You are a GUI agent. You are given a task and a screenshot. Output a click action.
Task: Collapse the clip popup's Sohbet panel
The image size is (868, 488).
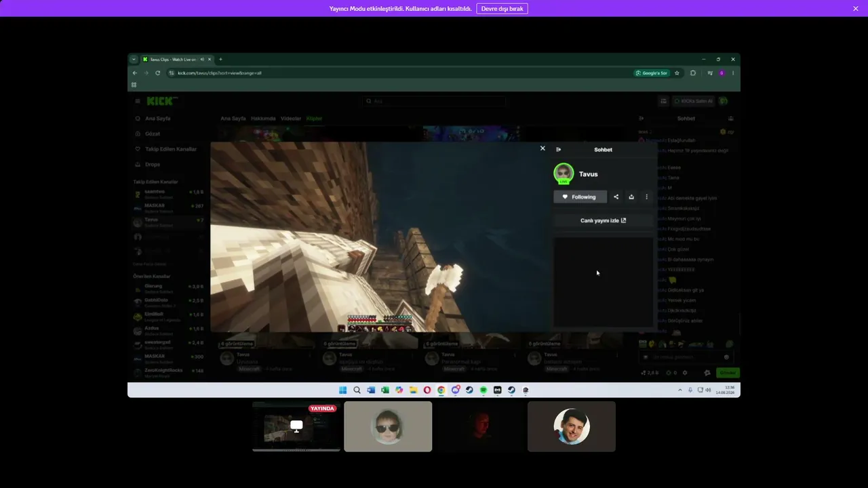(558, 150)
